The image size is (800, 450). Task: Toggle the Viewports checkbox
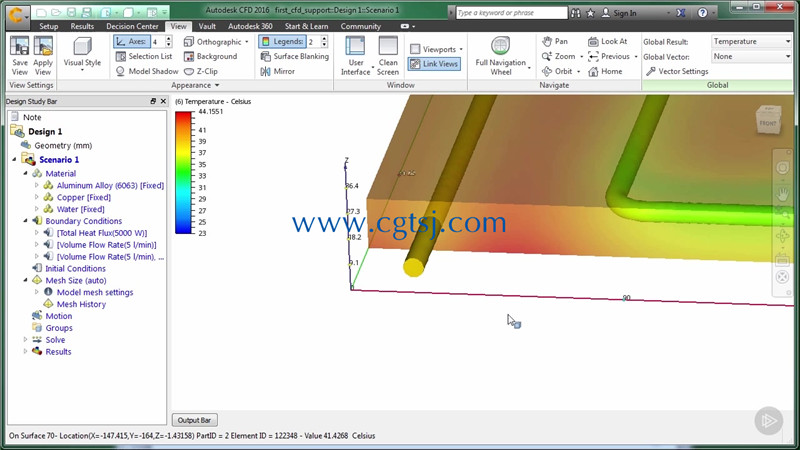415,49
